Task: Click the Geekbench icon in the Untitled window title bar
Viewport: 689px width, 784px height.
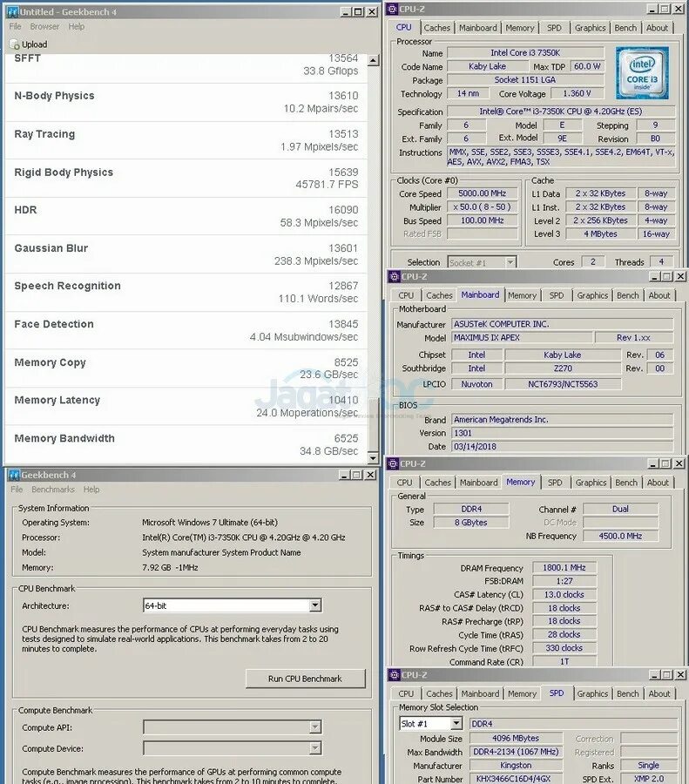Action: click(12, 12)
